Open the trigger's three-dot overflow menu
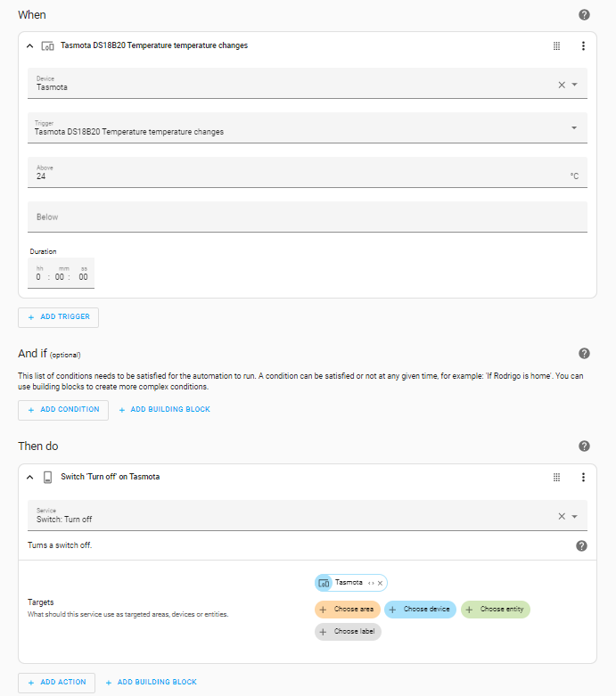Viewport: 616px width, 696px height. pyautogui.click(x=583, y=45)
